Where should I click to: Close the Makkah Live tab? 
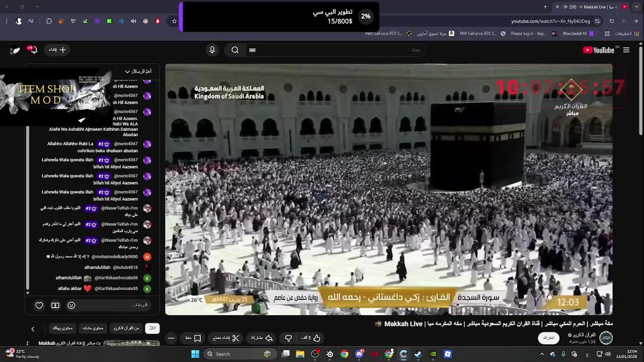click(x=557, y=7)
